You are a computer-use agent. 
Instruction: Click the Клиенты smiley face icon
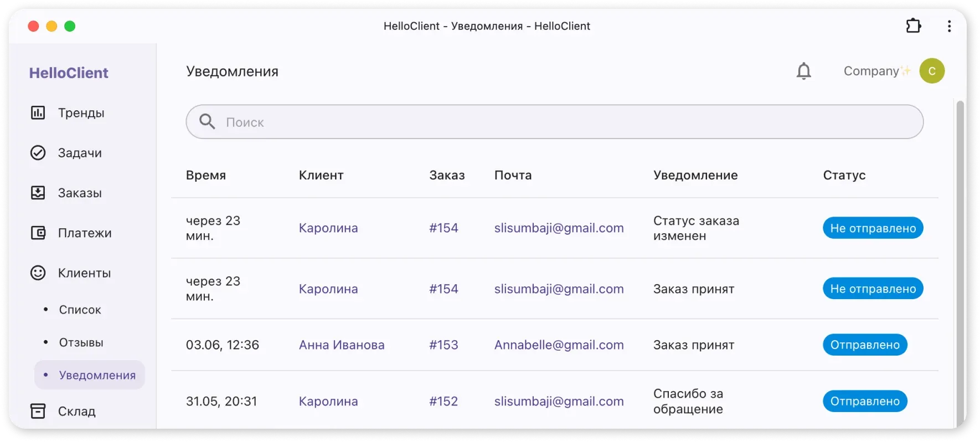pyautogui.click(x=38, y=273)
